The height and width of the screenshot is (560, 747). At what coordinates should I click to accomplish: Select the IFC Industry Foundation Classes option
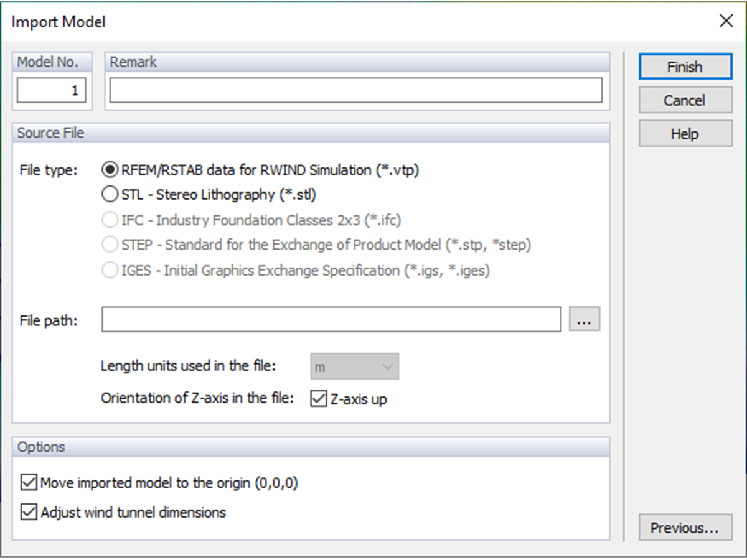click(x=110, y=220)
